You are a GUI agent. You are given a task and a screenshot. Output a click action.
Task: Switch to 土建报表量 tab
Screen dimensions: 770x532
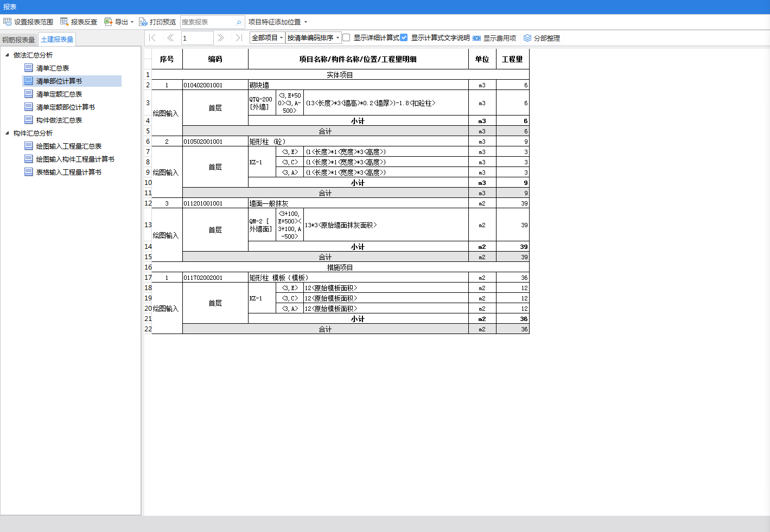57,40
